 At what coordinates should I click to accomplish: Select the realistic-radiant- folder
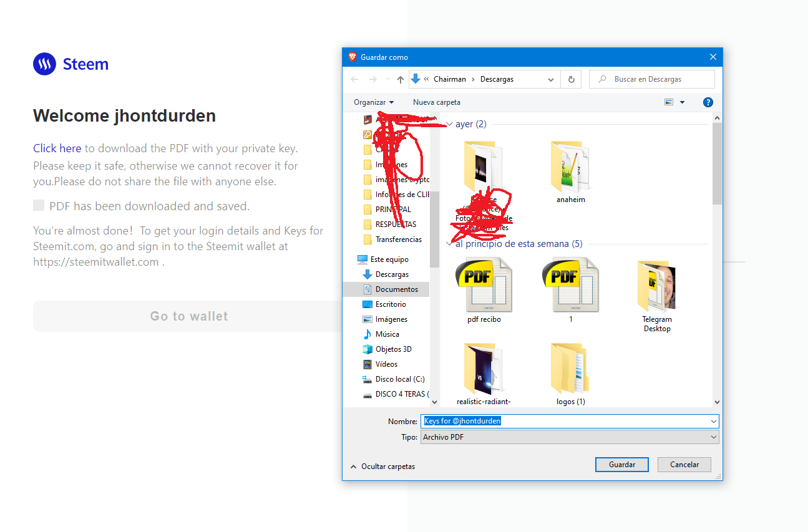pyautogui.click(x=484, y=373)
